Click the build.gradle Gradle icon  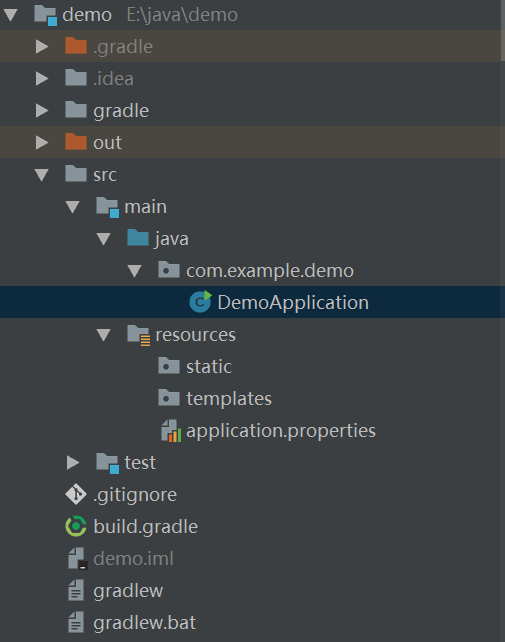tap(76, 526)
